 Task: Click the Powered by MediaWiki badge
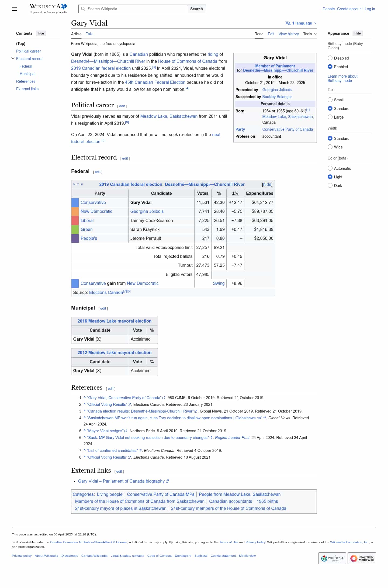coord(362,558)
